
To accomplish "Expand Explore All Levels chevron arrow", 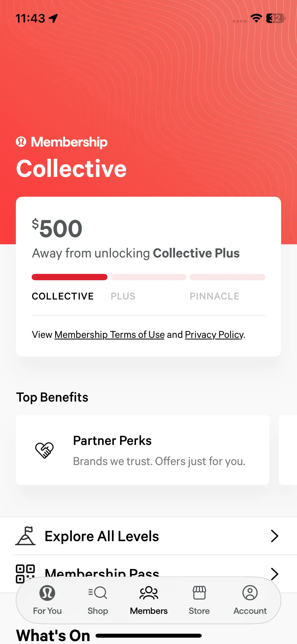I will point(275,536).
